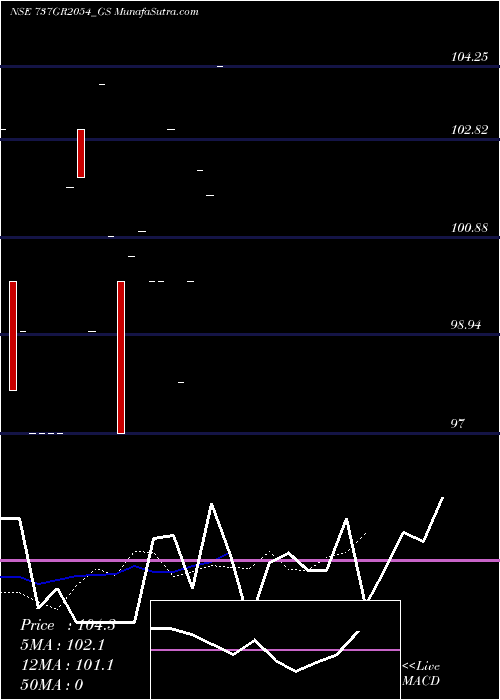Click the Live MACD inset chart box
Image resolution: width=500 pixels, height=700 pixels.
[275, 650]
